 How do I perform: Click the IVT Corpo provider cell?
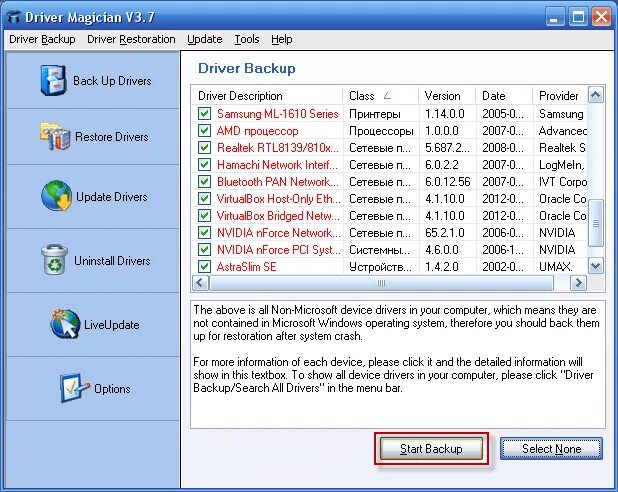tap(562, 182)
